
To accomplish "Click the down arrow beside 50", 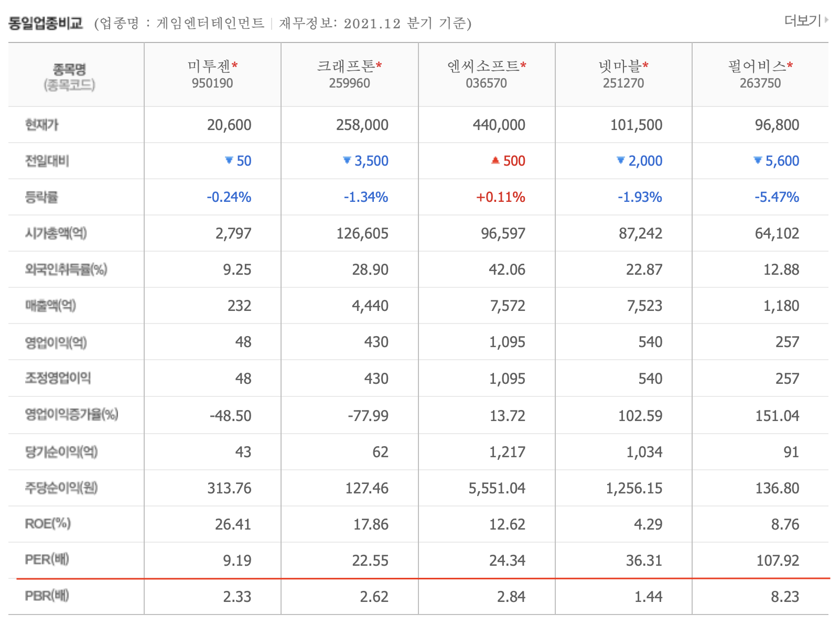I will [229, 160].
